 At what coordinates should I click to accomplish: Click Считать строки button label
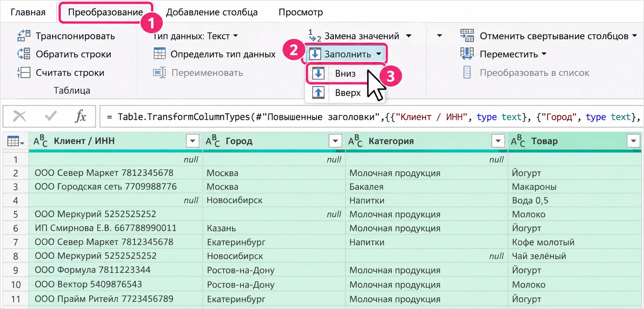70,73
